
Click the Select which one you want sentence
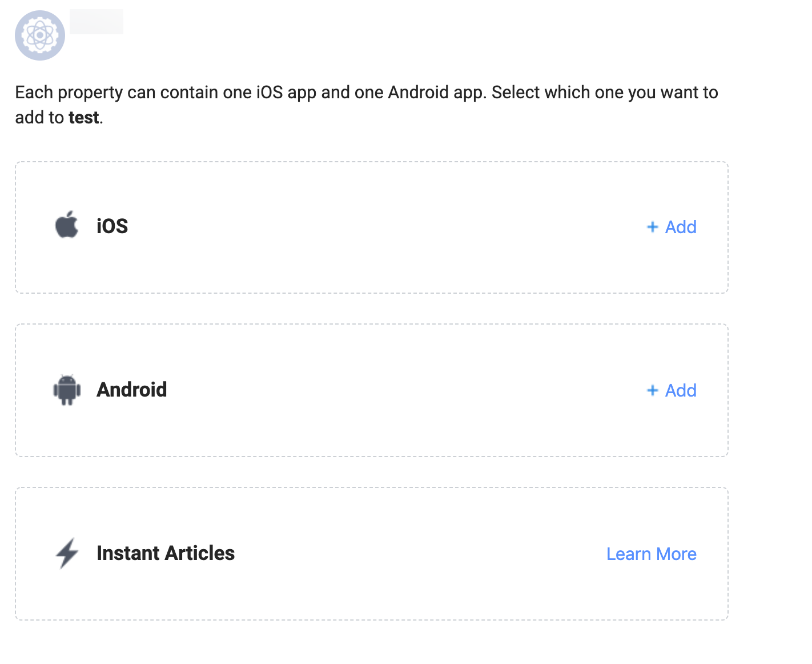[x=604, y=93]
